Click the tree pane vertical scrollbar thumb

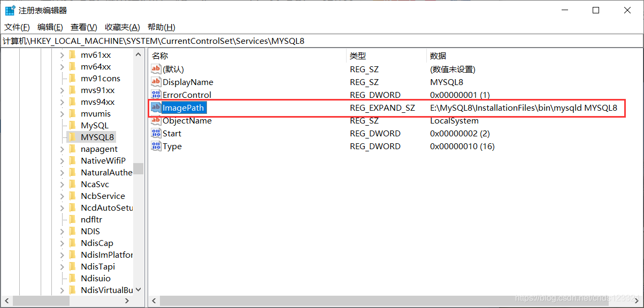tap(139, 168)
